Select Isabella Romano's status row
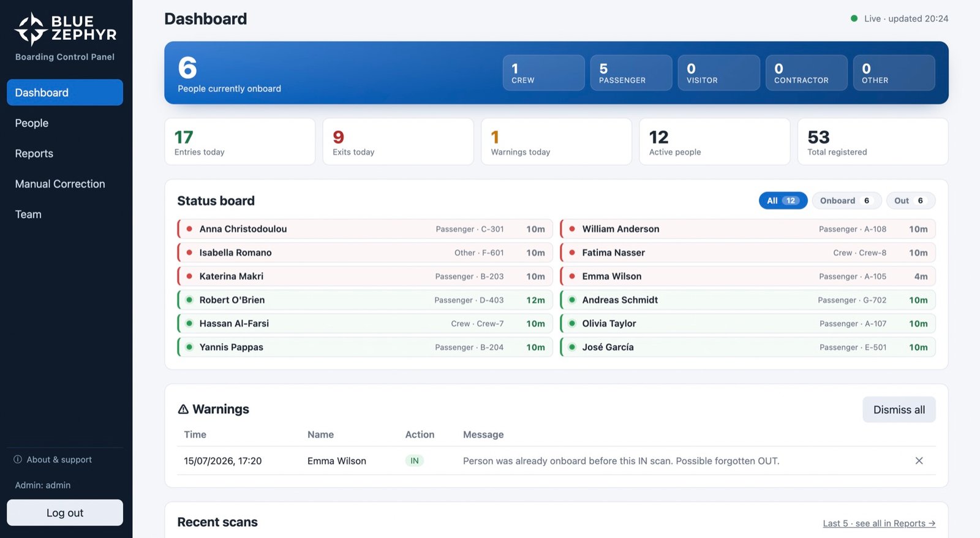This screenshot has width=980, height=538. pos(365,252)
